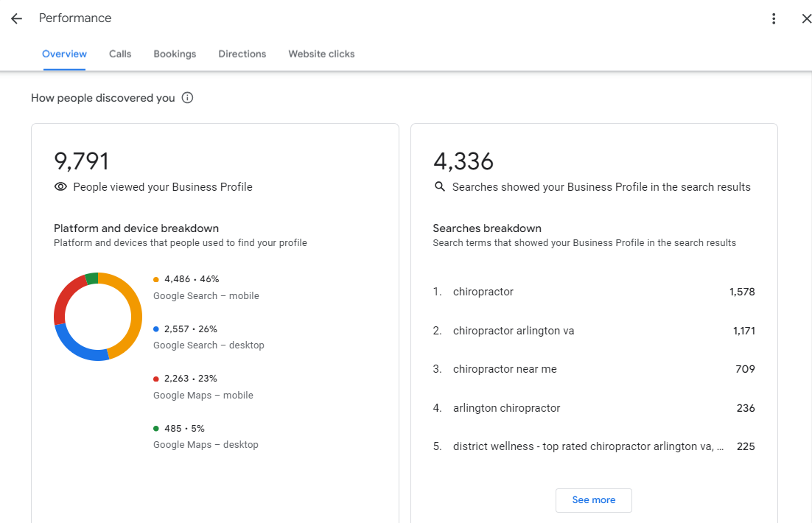Click info icon beside How people discovered you

[x=187, y=98]
